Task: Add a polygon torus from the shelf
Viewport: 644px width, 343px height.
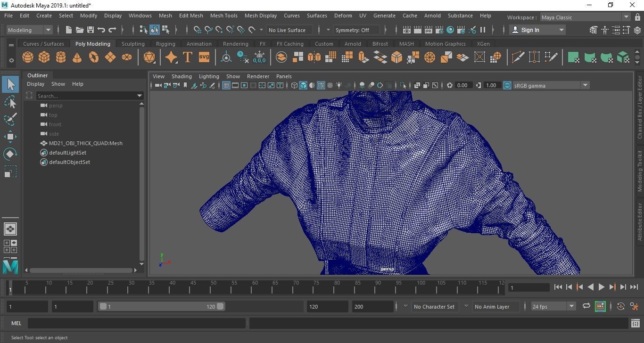Action: tap(94, 57)
